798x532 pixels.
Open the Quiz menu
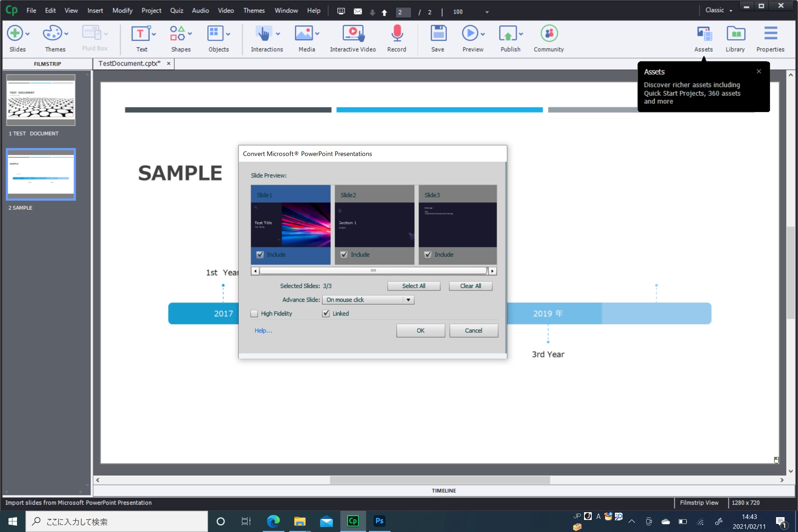pyautogui.click(x=177, y=11)
